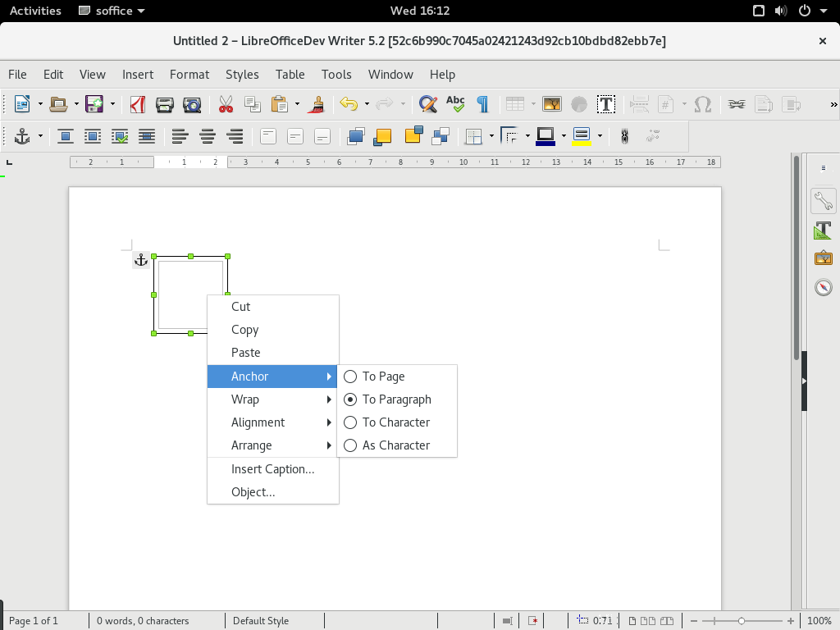Click the vertical scrollbar thumb
Image resolution: width=840 pixels, height=630 pixels.
tap(797, 257)
